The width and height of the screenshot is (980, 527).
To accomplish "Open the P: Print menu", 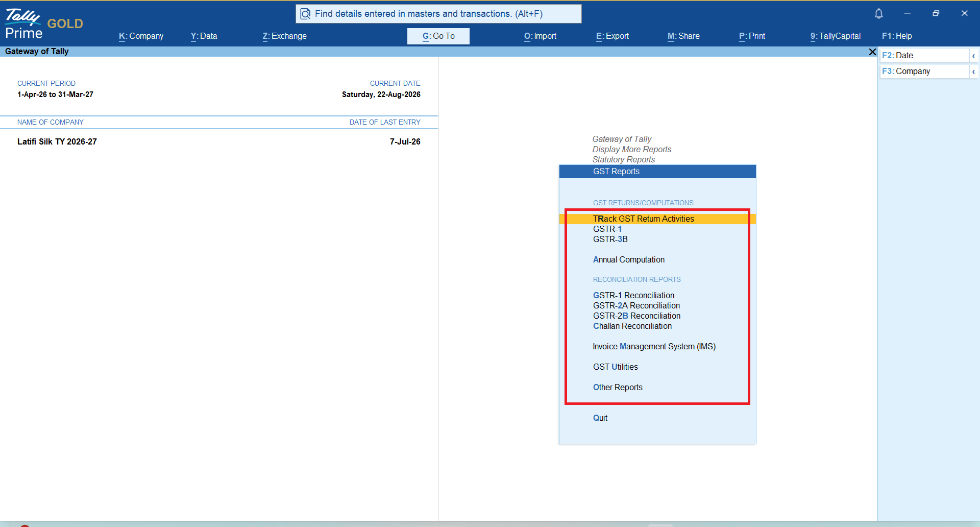I will [x=752, y=36].
